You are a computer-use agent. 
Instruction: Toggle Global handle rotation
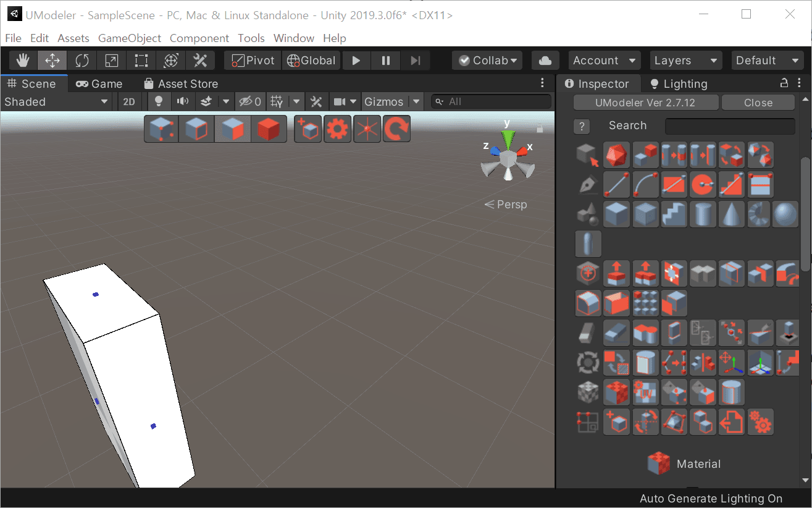[x=311, y=61]
